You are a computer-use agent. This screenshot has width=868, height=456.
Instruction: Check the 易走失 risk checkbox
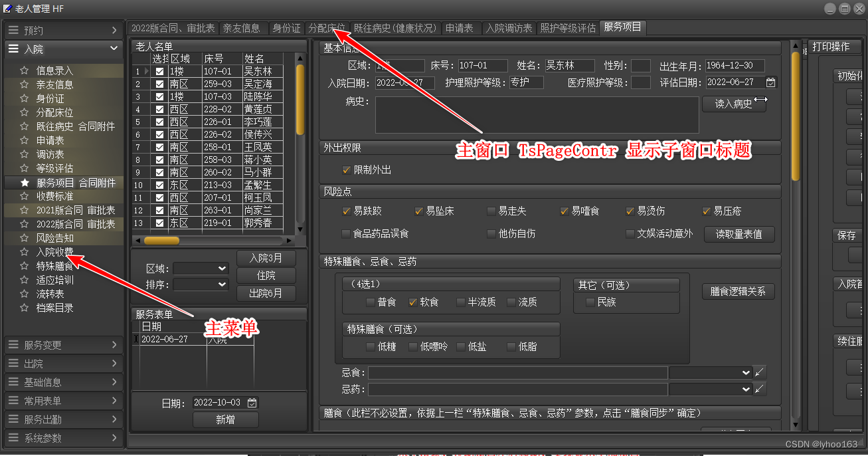pos(491,211)
